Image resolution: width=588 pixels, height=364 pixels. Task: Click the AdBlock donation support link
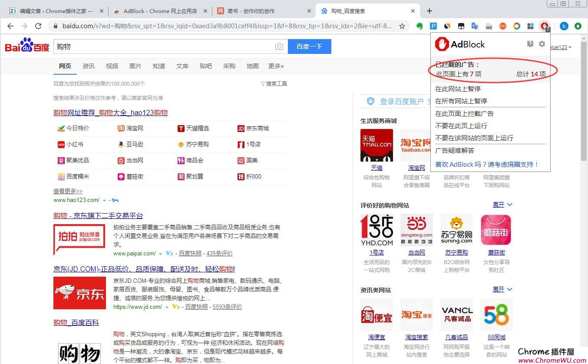tap(487, 164)
